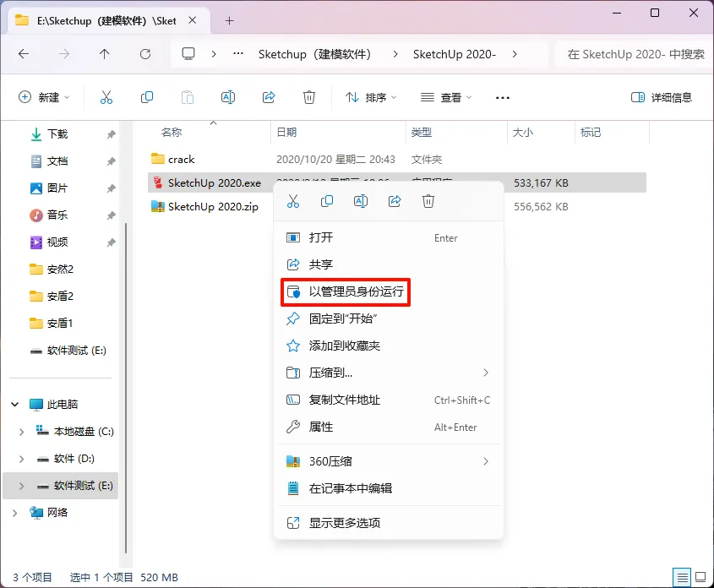Click Copy icon in the context menu
The width and height of the screenshot is (714, 588).
(327, 201)
